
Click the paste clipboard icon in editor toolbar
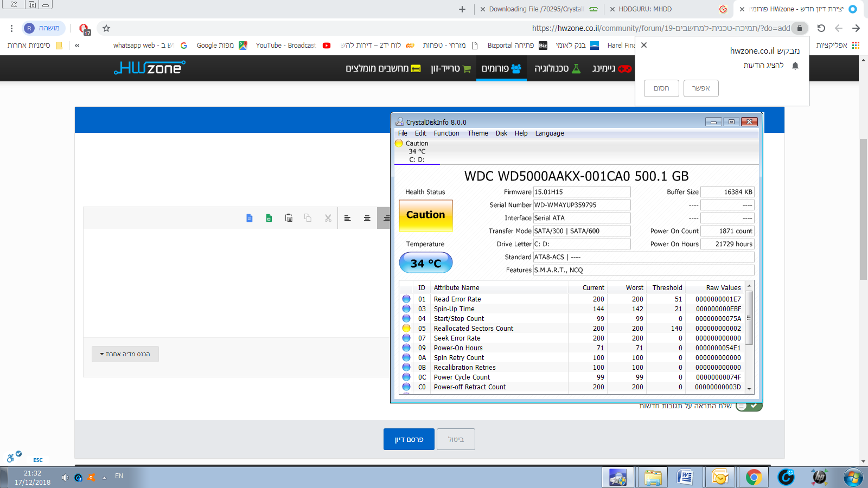[289, 218]
